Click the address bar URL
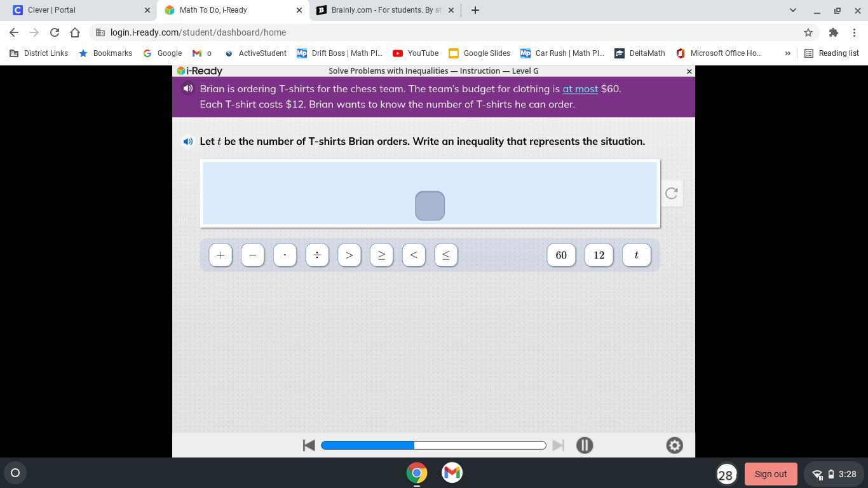The image size is (868, 488). pyautogui.click(x=198, y=32)
